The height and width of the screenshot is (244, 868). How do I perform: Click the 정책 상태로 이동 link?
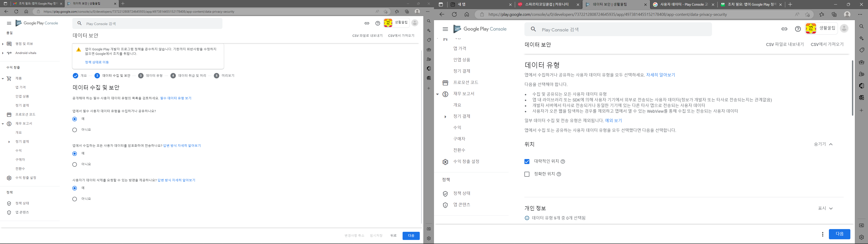[x=97, y=62]
